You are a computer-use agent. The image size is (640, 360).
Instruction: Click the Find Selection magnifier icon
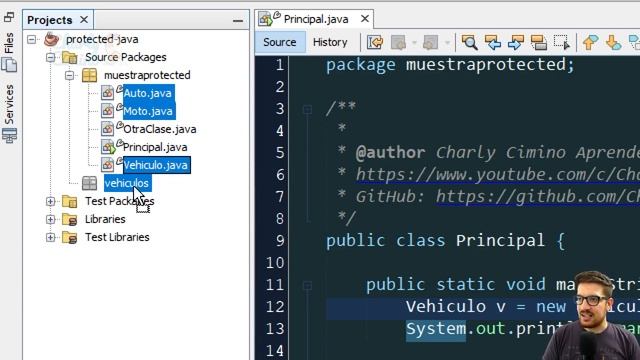click(x=469, y=42)
